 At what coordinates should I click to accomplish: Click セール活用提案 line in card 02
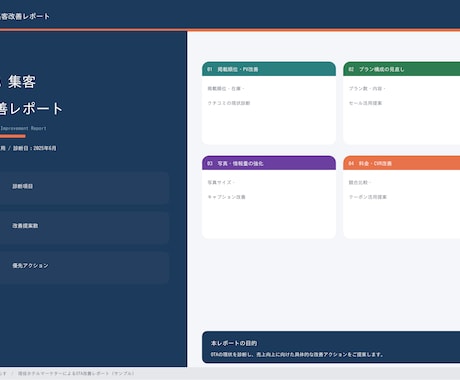click(x=365, y=103)
